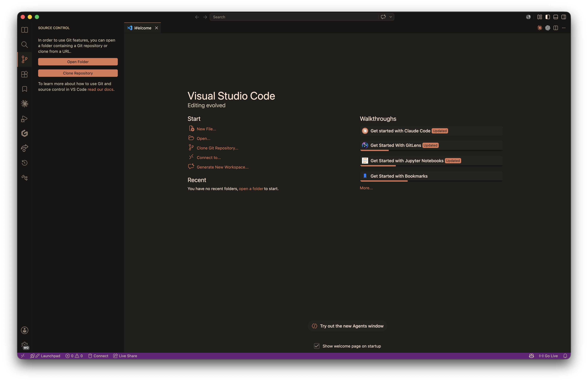Toggle the secondary side bar visibility
Image resolution: width=588 pixels, height=382 pixels.
tap(564, 17)
